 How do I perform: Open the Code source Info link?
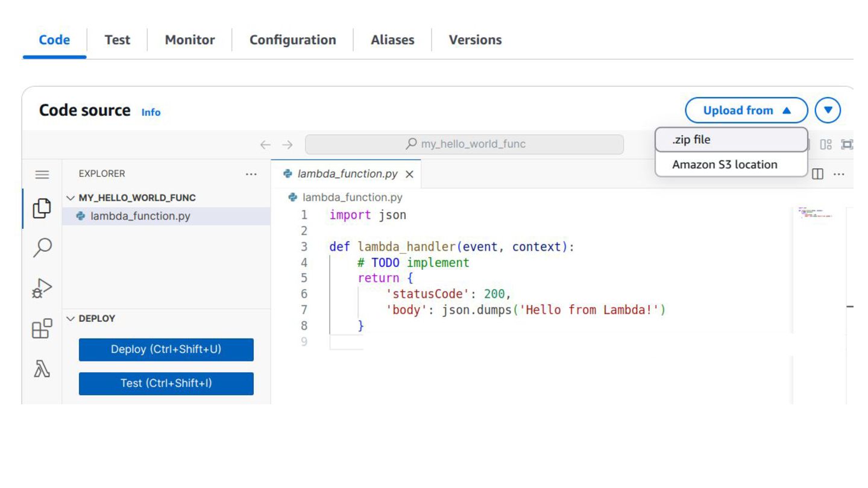point(151,112)
